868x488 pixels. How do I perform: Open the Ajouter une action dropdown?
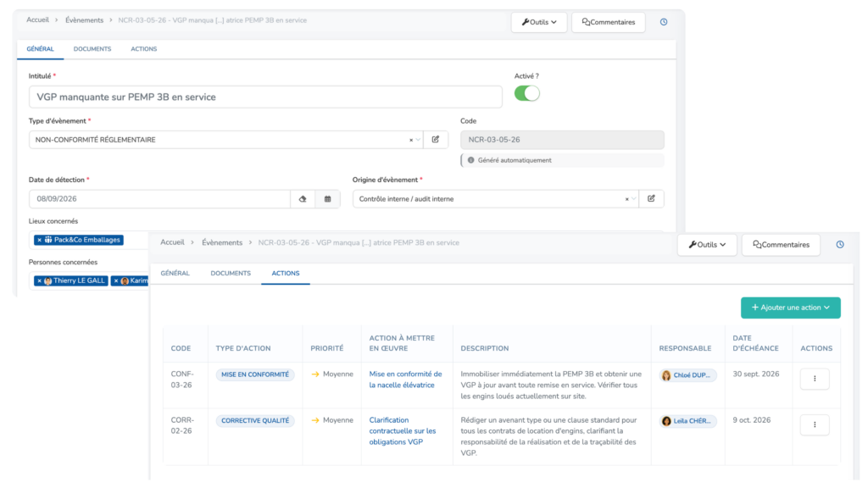pos(791,308)
